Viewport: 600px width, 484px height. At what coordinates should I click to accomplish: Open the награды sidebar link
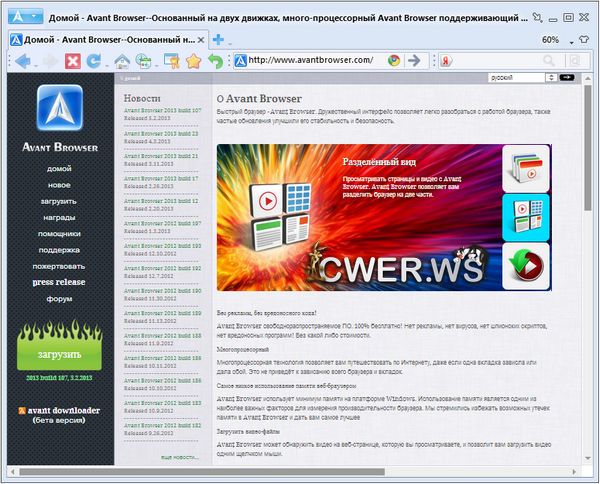point(59,217)
